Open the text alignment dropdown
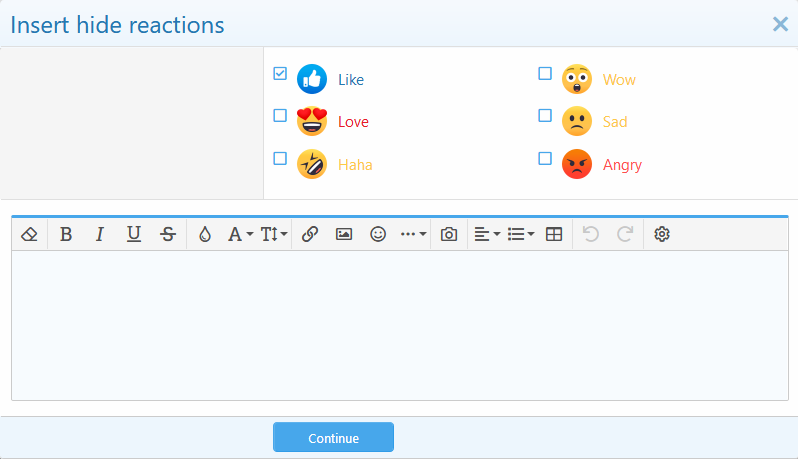The height and width of the screenshot is (459, 798). pyautogui.click(x=487, y=234)
